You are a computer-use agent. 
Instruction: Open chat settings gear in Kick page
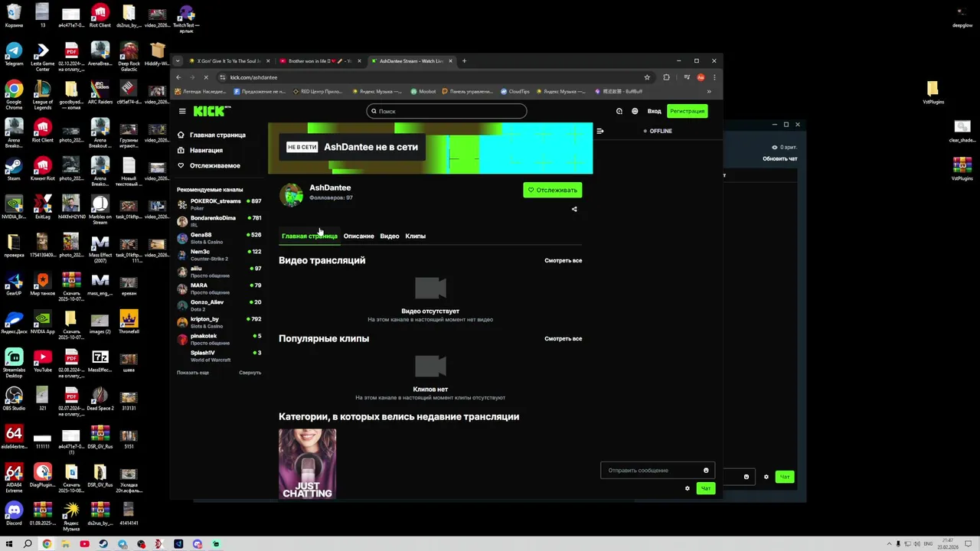click(x=687, y=488)
